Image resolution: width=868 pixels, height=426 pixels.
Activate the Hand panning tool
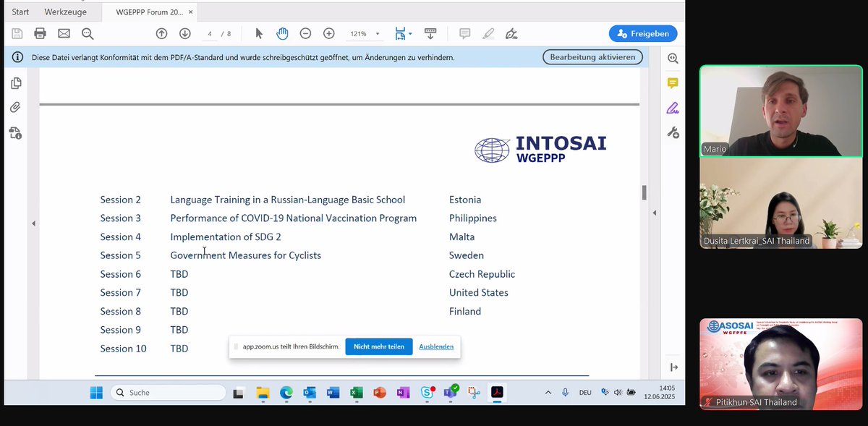pos(281,33)
